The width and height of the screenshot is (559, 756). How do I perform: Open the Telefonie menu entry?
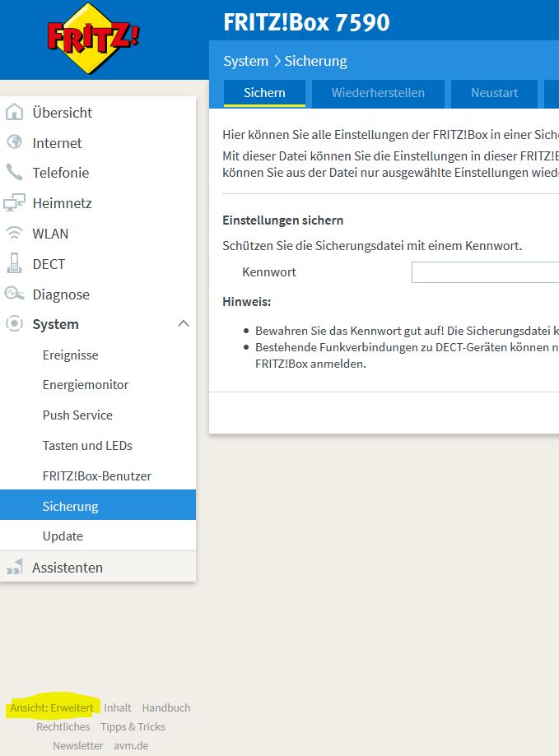(98, 173)
